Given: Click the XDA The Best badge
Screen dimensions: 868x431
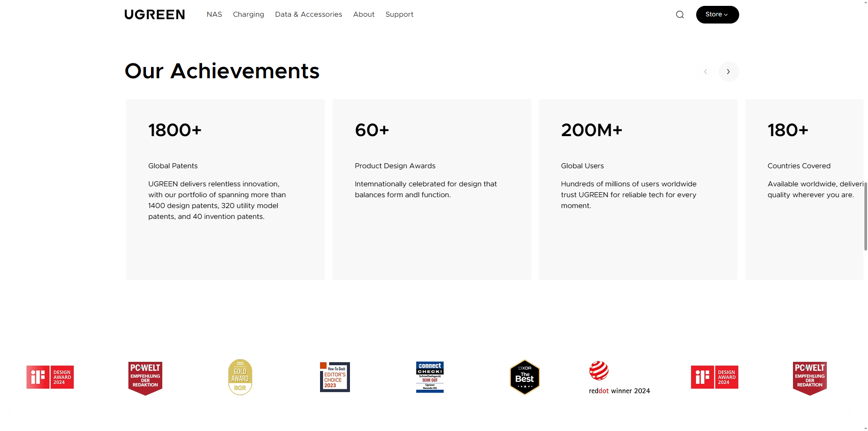Looking at the screenshot, I should [x=524, y=377].
